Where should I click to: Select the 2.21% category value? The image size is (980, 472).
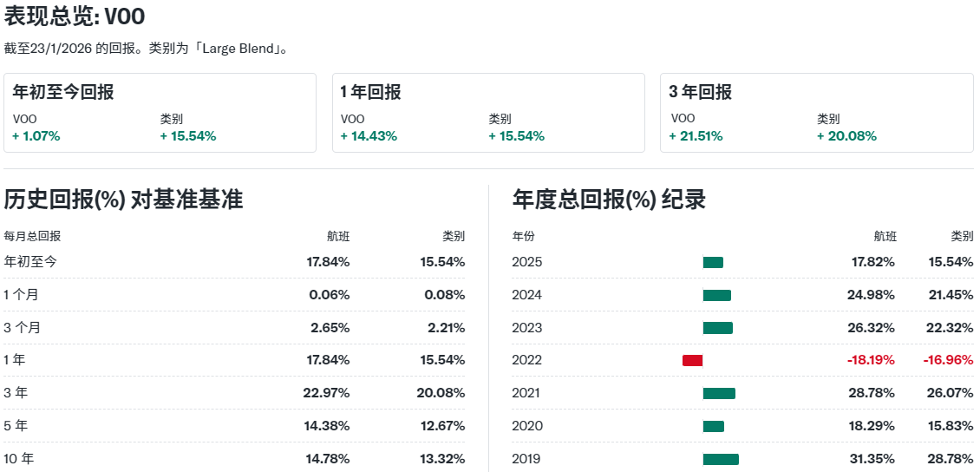[x=446, y=328]
